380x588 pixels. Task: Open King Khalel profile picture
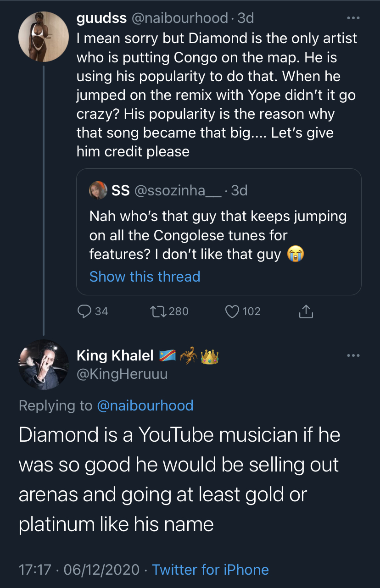[43, 365]
